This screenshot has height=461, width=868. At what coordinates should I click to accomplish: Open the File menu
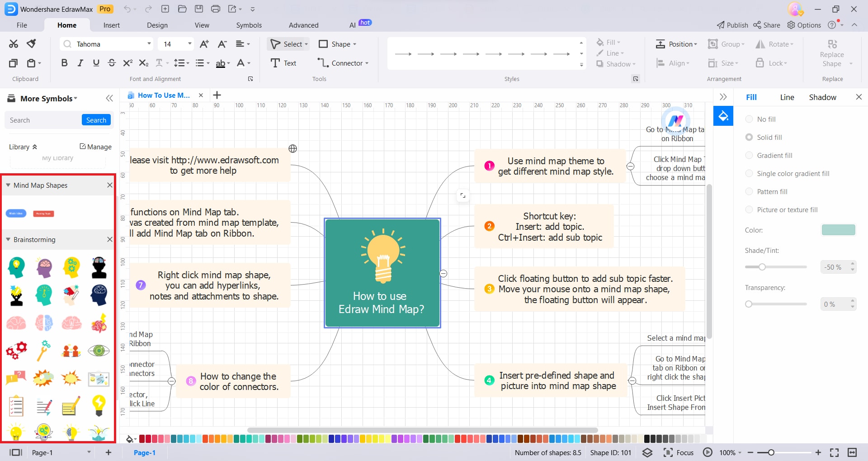22,25
